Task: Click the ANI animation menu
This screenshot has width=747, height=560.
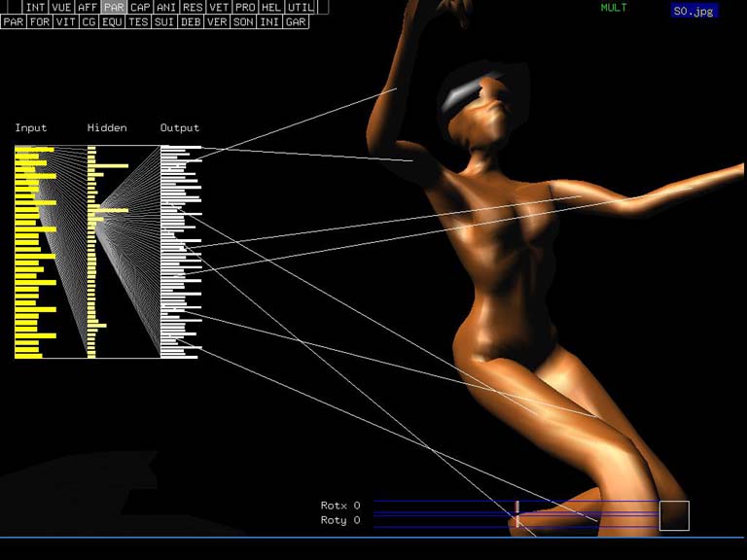Action: [x=167, y=7]
